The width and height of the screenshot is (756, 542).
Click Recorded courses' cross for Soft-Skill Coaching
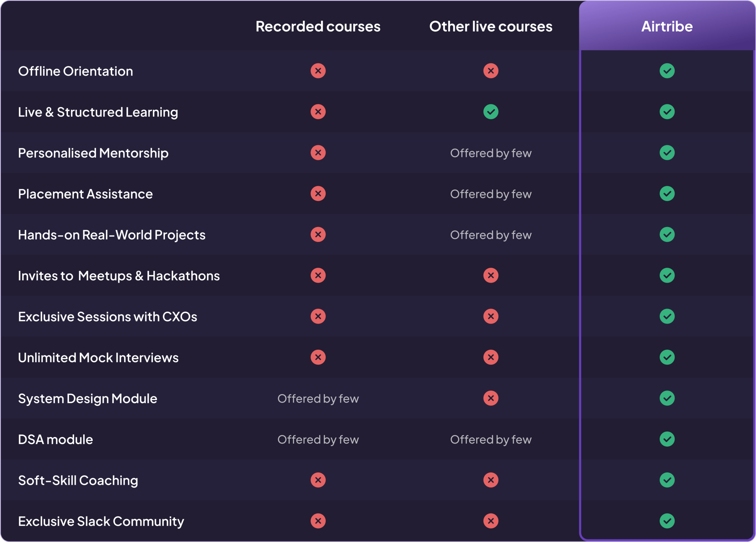tap(318, 480)
